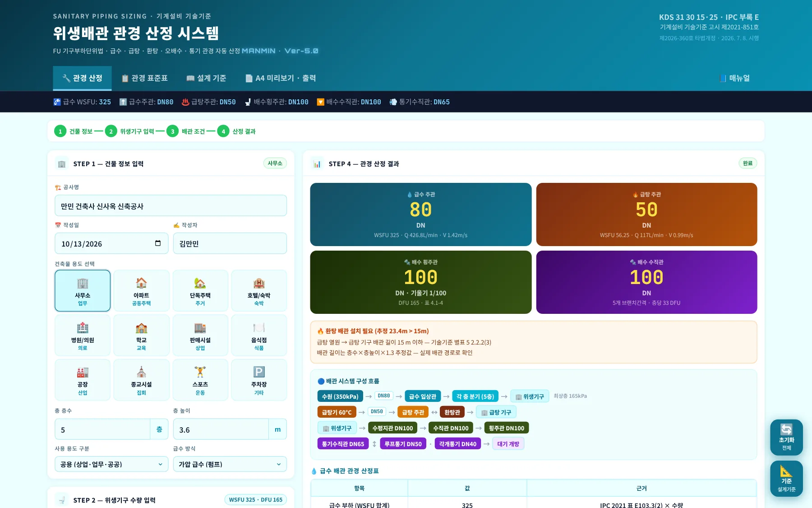
Task: Open the date picker calendar icon
Action: (x=158, y=243)
